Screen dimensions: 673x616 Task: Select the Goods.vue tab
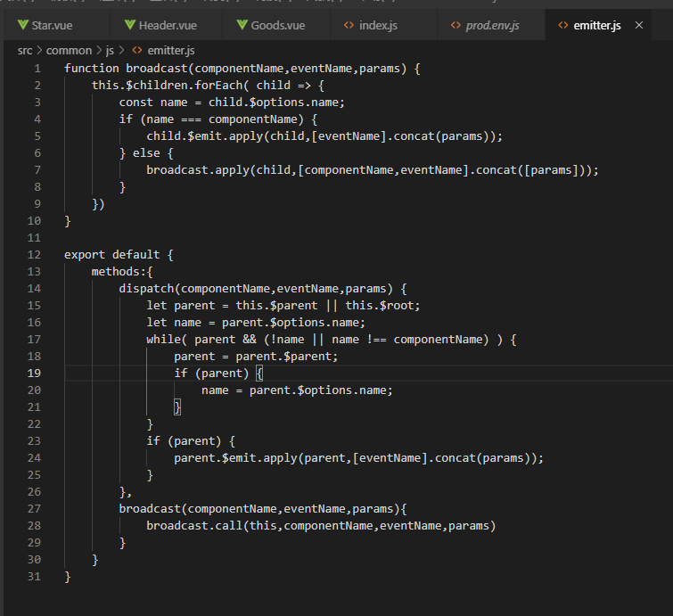pyautogui.click(x=276, y=25)
